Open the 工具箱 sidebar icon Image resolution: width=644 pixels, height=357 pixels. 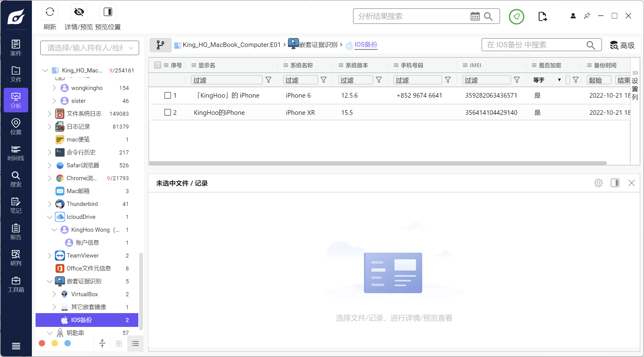(16, 284)
